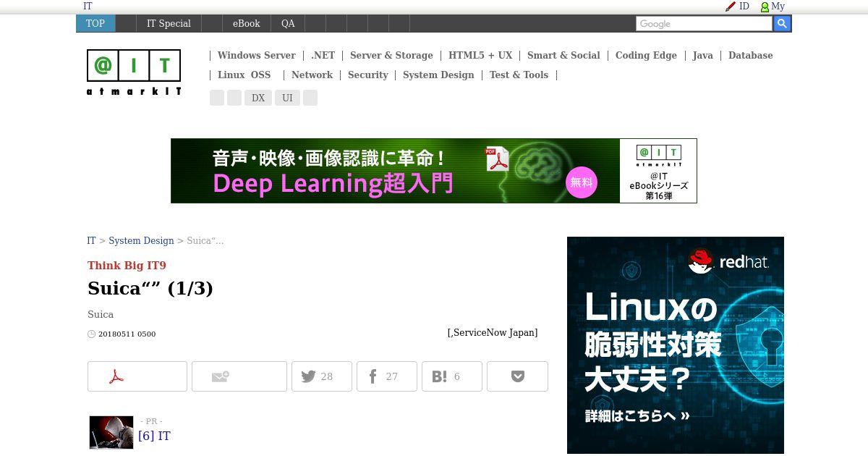Open the IT Special tab
The height and width of the screenshot is (456, 868).
pos(169,23)
